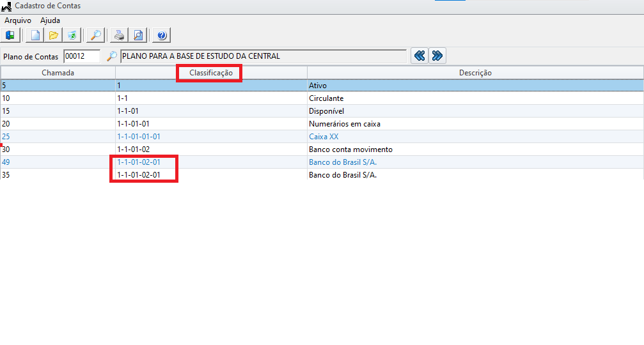644x345 pixels.
Task: Click Chamada cell 10
Action: coord(58,98)
